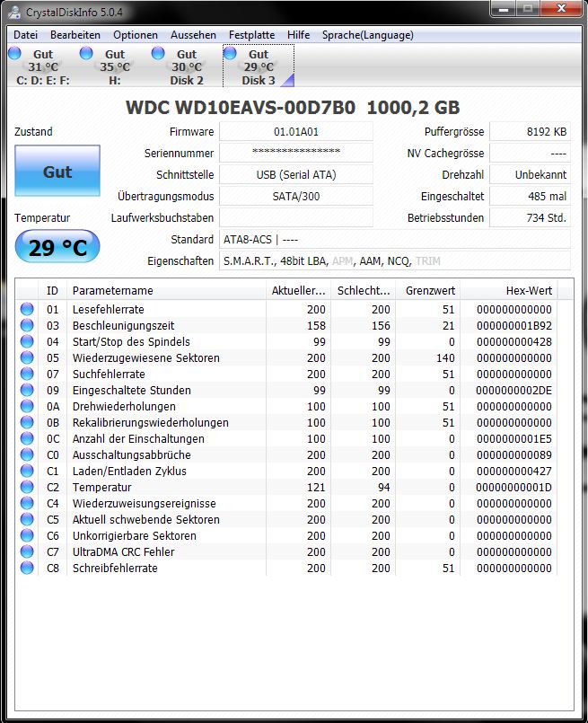Click the 29 °C temperature indicator
This screenshot has height=723, width=588.
click(57, 247)
